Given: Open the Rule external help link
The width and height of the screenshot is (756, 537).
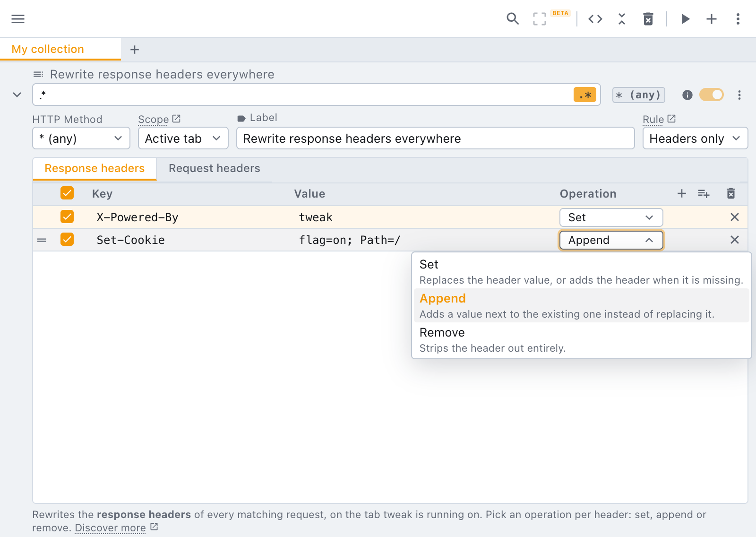Looking at the screenshot, I should (x=671, y=119).
